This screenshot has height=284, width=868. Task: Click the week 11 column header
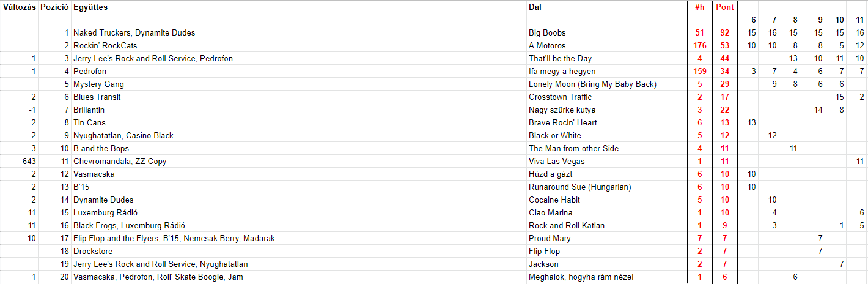pyautogui.click(x=859, y=20)
